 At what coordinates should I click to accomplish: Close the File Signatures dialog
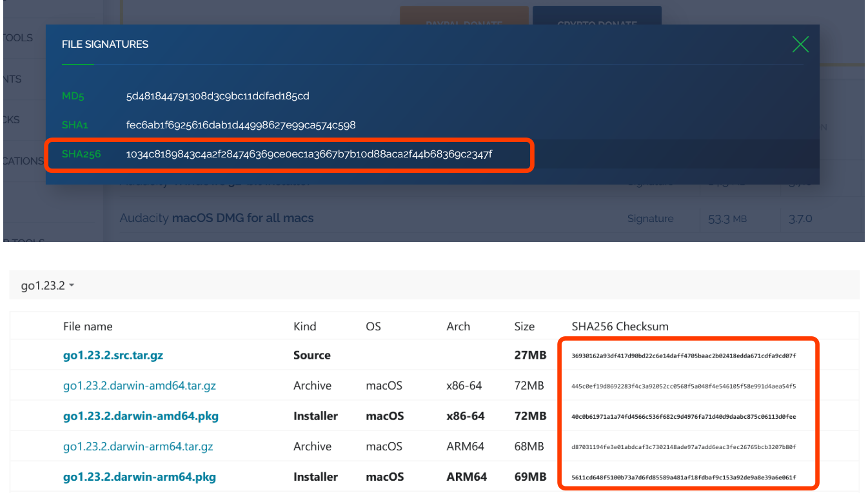coord(800,44)
